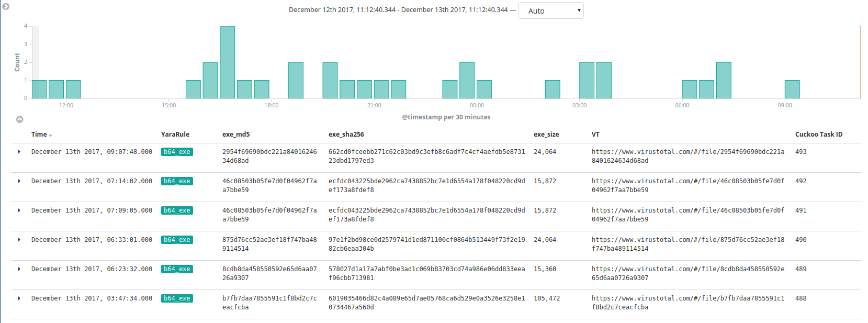
Task: Open the December 12th–13th 2017 time range
Action: 398,10
